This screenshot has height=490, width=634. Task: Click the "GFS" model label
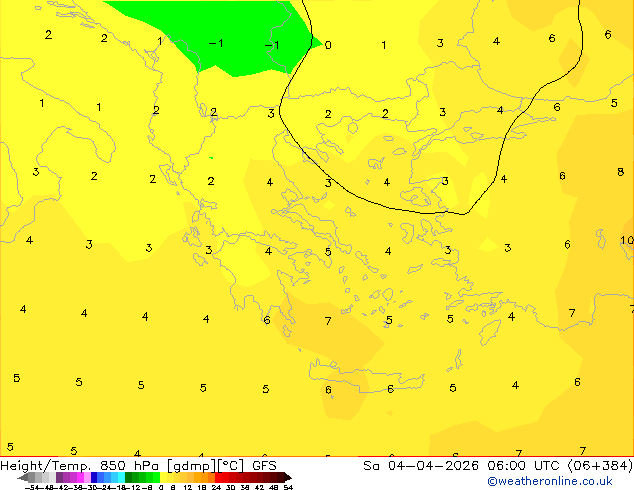[x=264, y=466]
